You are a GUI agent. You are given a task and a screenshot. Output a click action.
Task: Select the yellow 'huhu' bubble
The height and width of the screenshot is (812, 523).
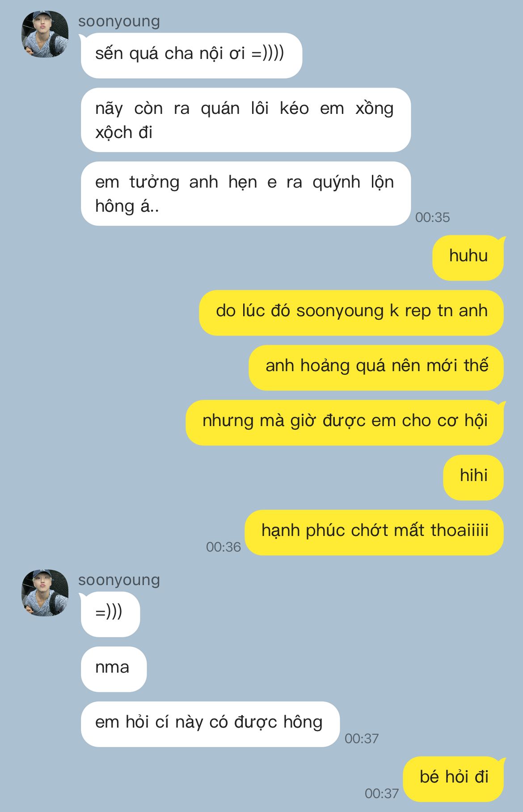(468, 258)
